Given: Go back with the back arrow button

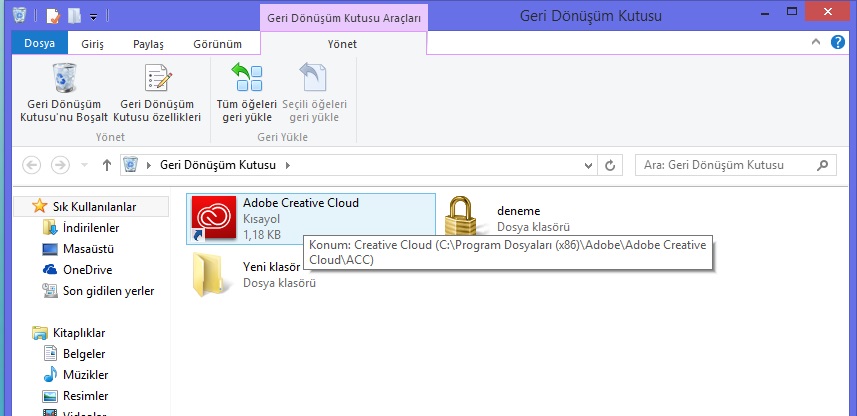Looking at the screenshot, I should [32, 165].
